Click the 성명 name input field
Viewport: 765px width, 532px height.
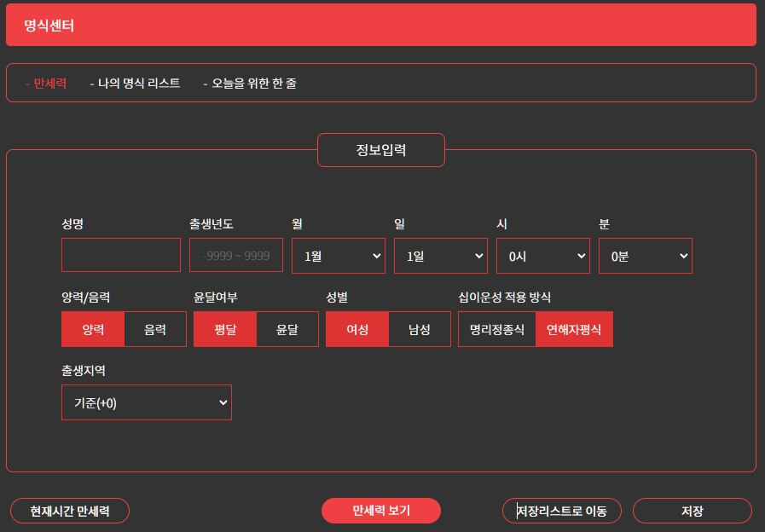point(120,256)
